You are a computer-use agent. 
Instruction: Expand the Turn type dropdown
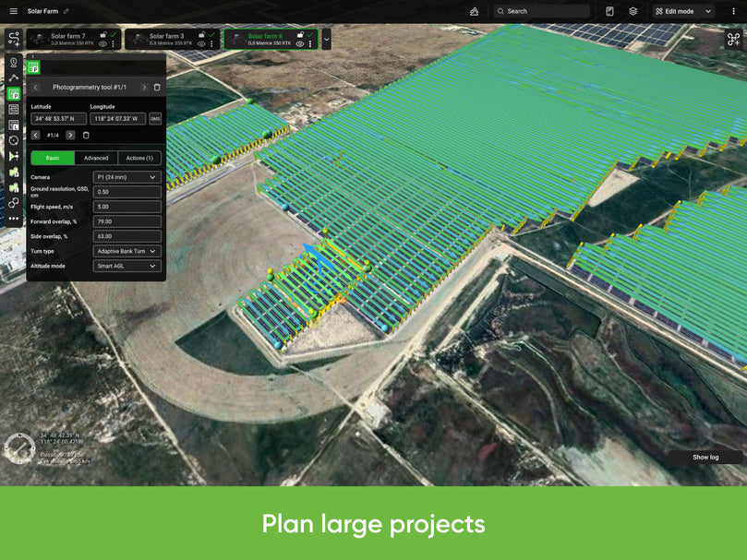(x=127, y=251)
